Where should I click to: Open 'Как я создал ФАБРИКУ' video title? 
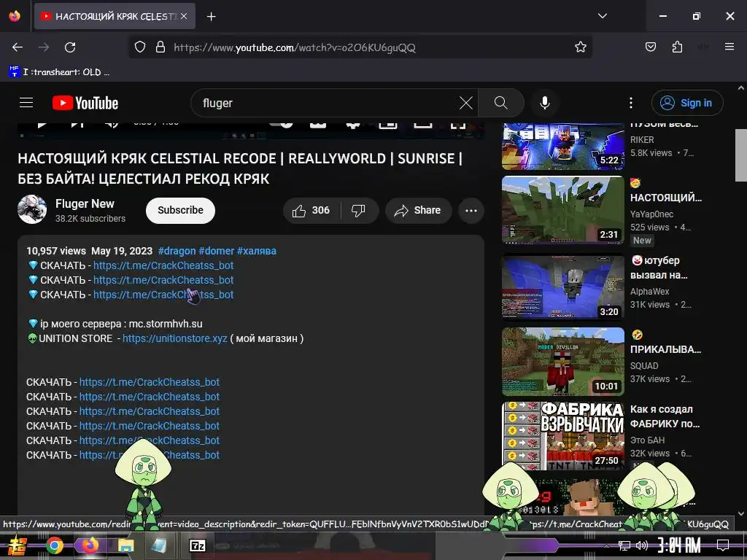pos(665,416)
